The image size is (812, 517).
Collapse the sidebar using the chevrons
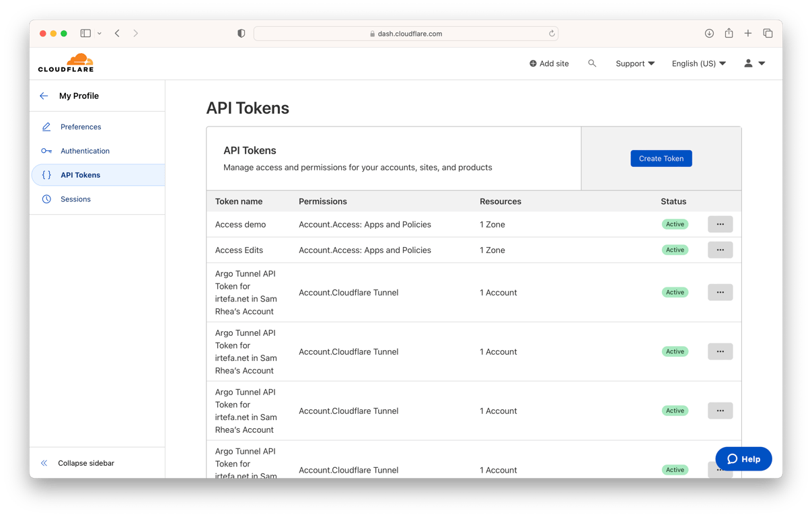[x=44, y=463]
